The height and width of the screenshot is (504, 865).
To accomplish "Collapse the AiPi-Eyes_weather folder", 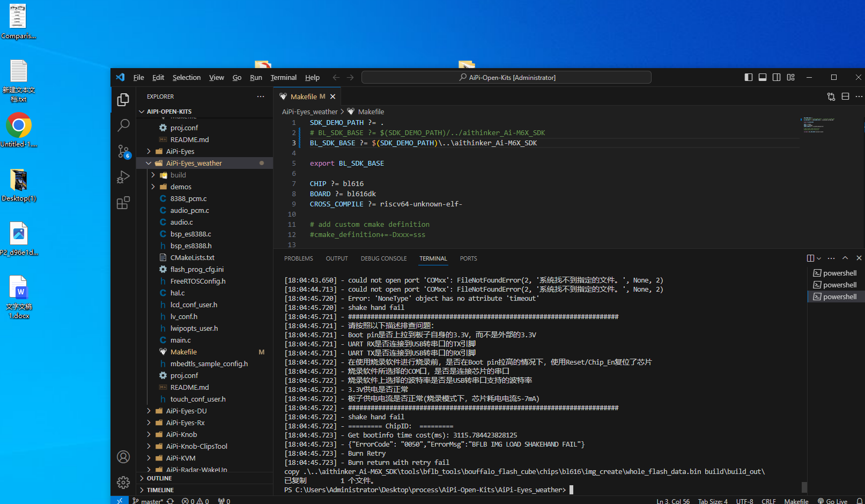I will click(x=205, y=163).
